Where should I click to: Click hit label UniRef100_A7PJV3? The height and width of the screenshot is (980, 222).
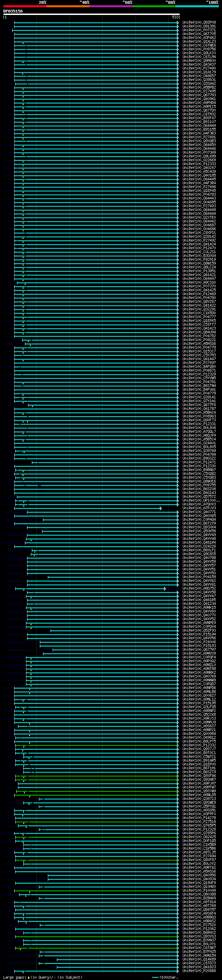(199, 508)
